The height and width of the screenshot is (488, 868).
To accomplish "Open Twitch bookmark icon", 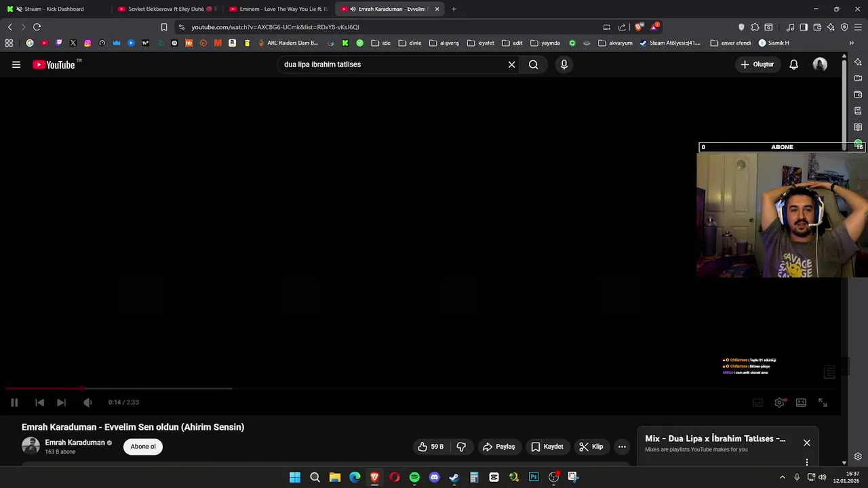I will (x=58, y=43).
